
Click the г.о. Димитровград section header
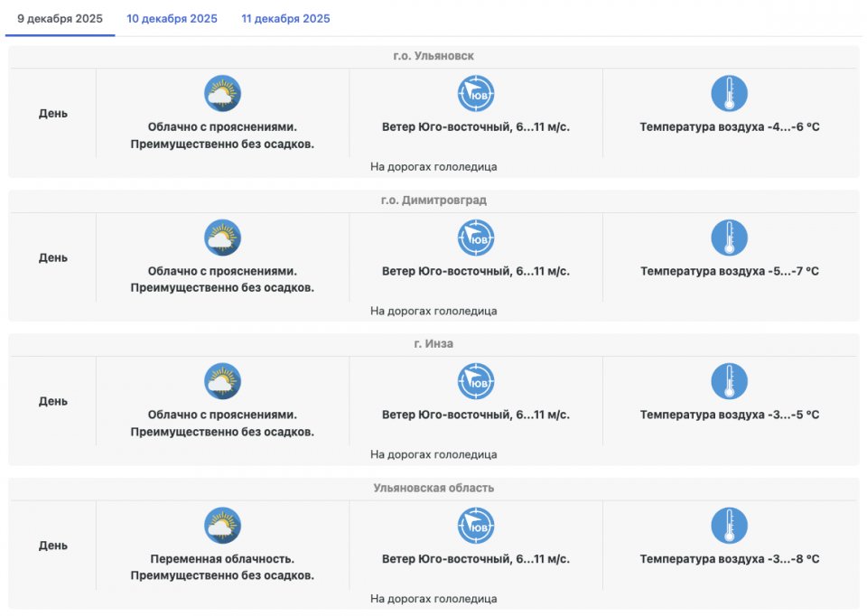pos(433,201)
